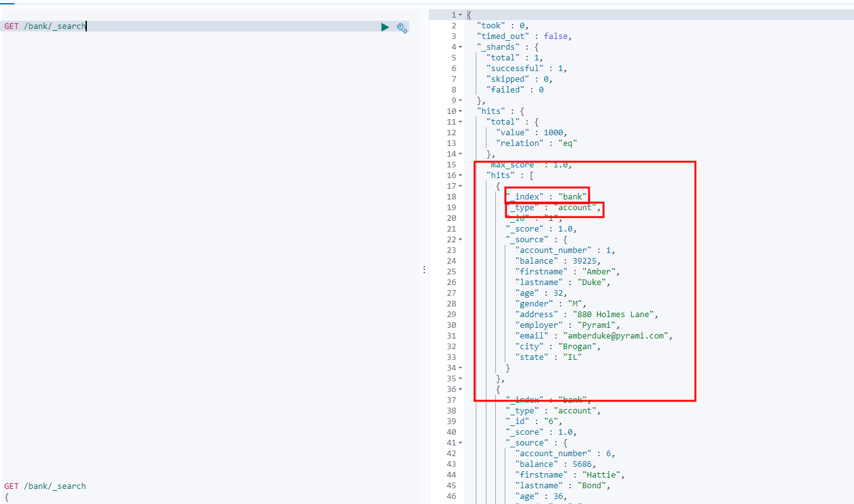
Task: Click the "employer" : "Pyrami" line
Action: coord(568,325)
